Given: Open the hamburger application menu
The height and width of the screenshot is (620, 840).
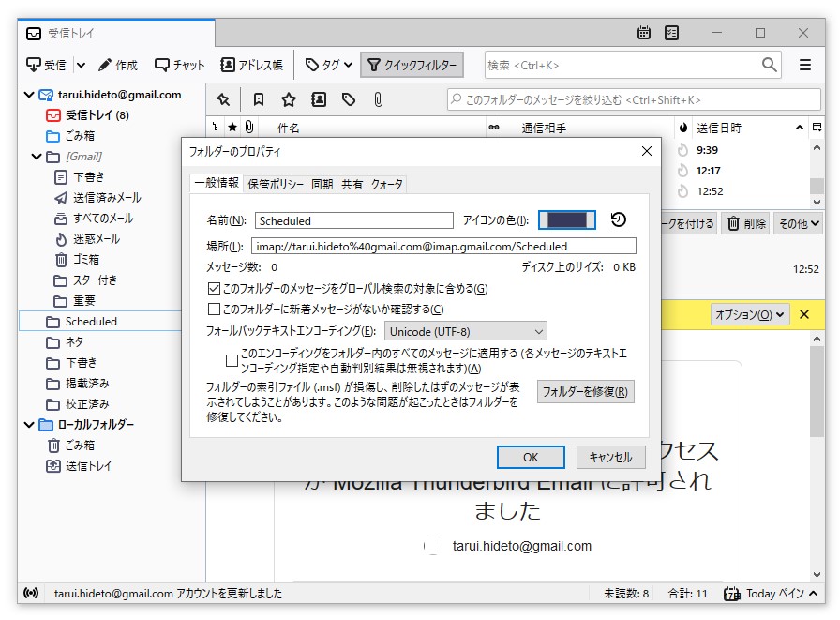Looking at the screenshot, I should (804, 65).
